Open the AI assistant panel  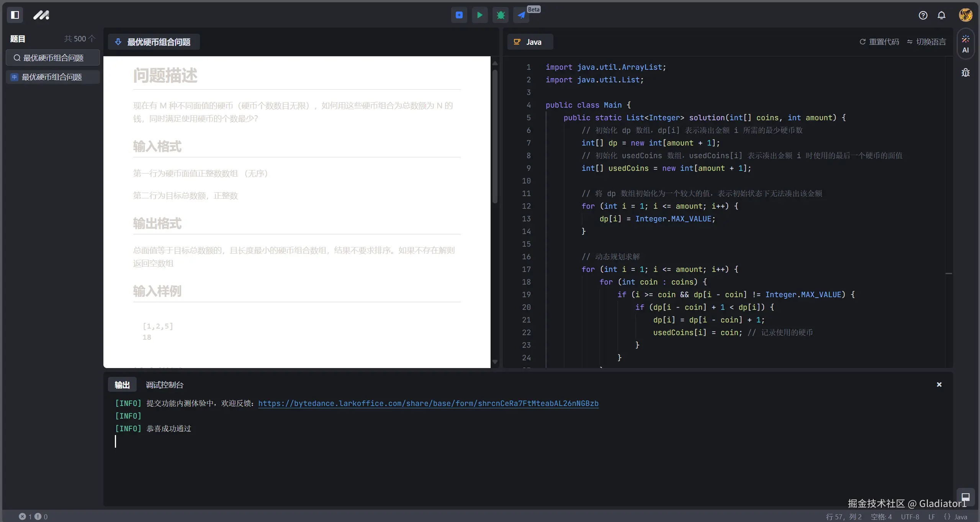[965, 44]
